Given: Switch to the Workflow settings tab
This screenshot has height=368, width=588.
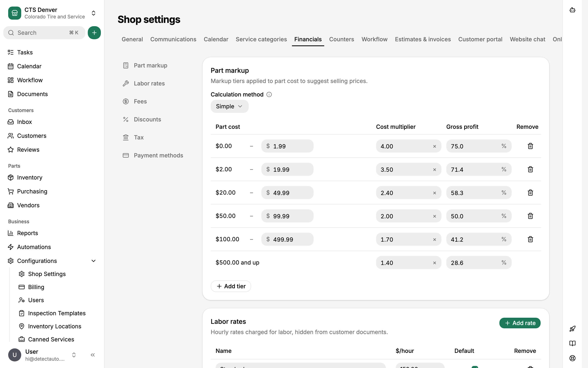Looking at the screenshot, I should 374,39.
